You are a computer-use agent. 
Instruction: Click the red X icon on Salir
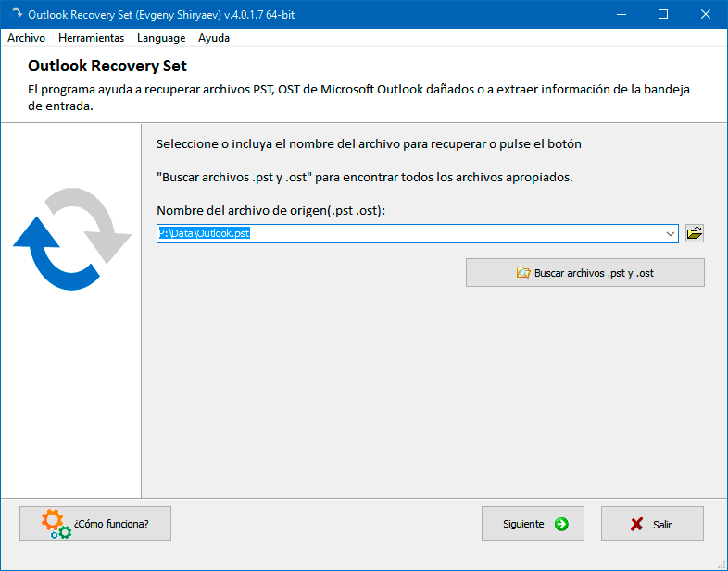point(636,524)
